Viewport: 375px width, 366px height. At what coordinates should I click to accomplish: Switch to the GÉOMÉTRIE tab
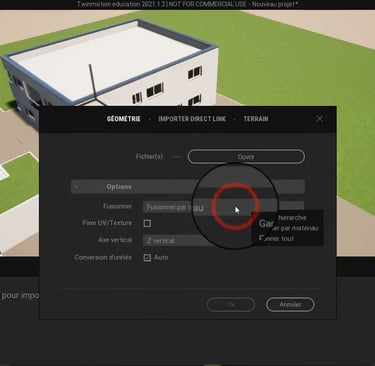pyautogui.click(x=124, y=119)
